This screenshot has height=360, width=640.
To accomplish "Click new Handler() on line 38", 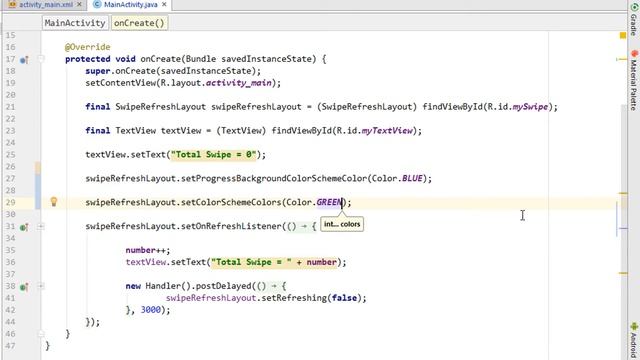I will (x=158, y=286).
